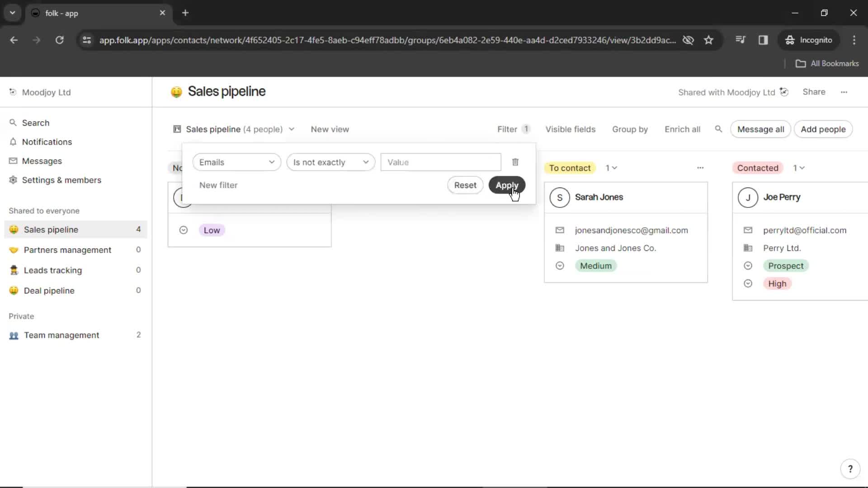Open Joe Perry contact name
The width and height of the screenshot is (868, 488).
[782, 197]
